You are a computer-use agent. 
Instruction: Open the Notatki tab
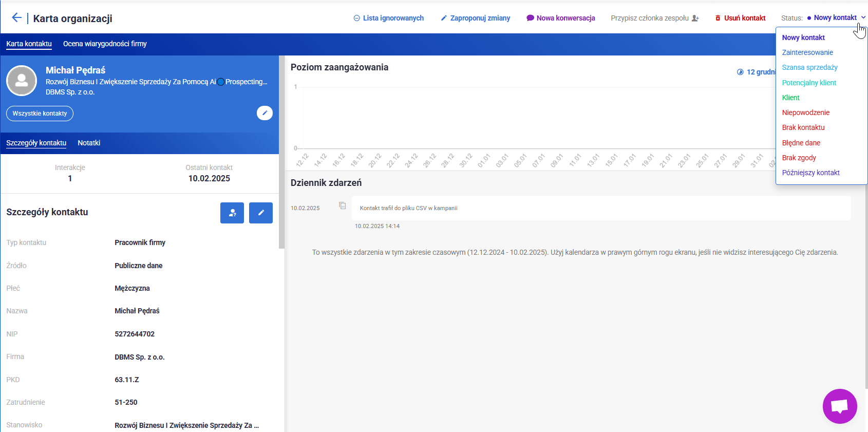coord(89,143)
